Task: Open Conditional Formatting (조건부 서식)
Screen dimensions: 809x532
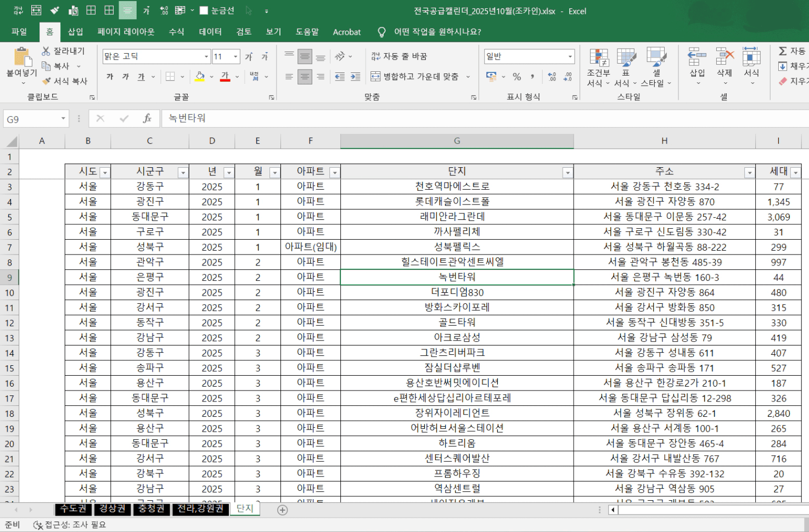Action: click(598, 58)
